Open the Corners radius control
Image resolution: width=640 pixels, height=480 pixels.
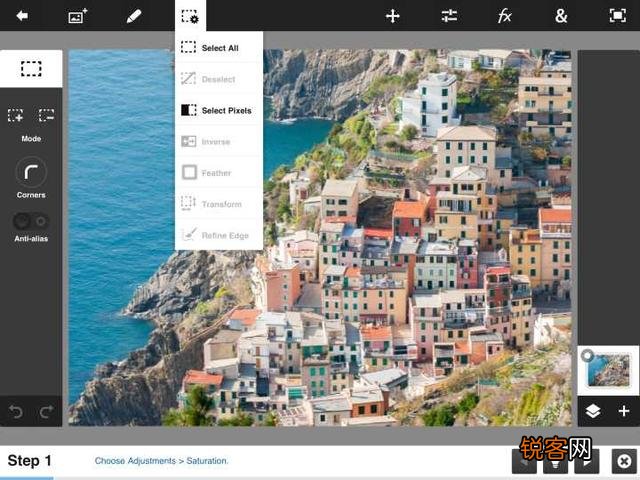pos(31,172)
